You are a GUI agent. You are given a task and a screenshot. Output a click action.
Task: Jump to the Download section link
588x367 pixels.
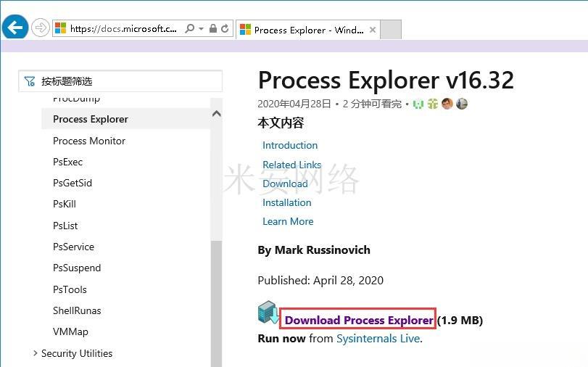click(x=285, y=183)
